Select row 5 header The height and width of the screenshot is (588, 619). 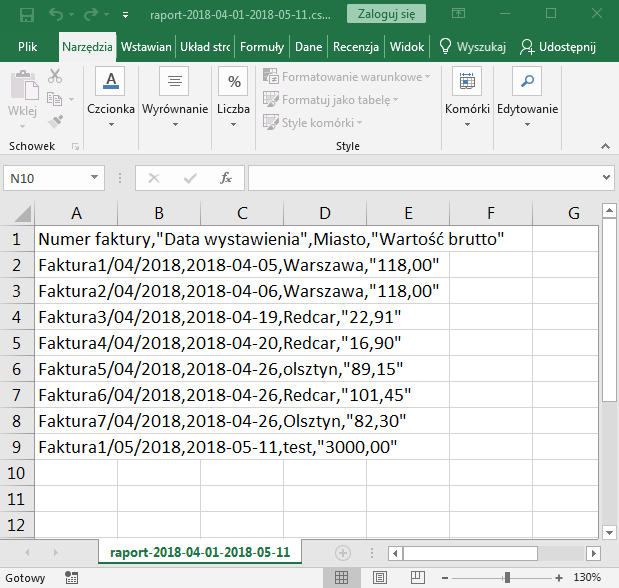point(17,343)
